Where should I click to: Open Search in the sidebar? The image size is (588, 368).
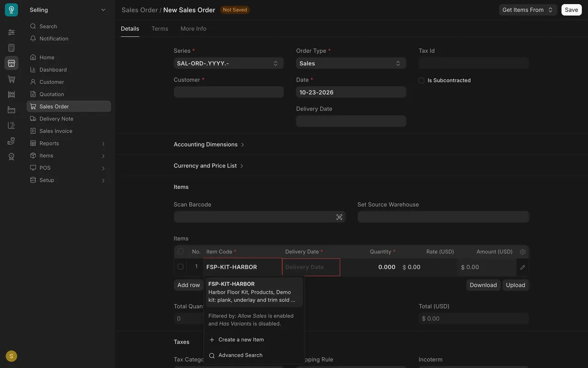(69, 26)
